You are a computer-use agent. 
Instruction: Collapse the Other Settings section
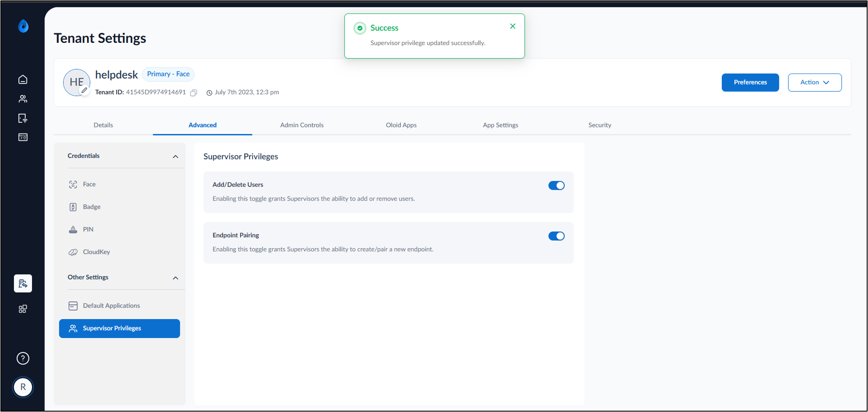coord(175,278)
